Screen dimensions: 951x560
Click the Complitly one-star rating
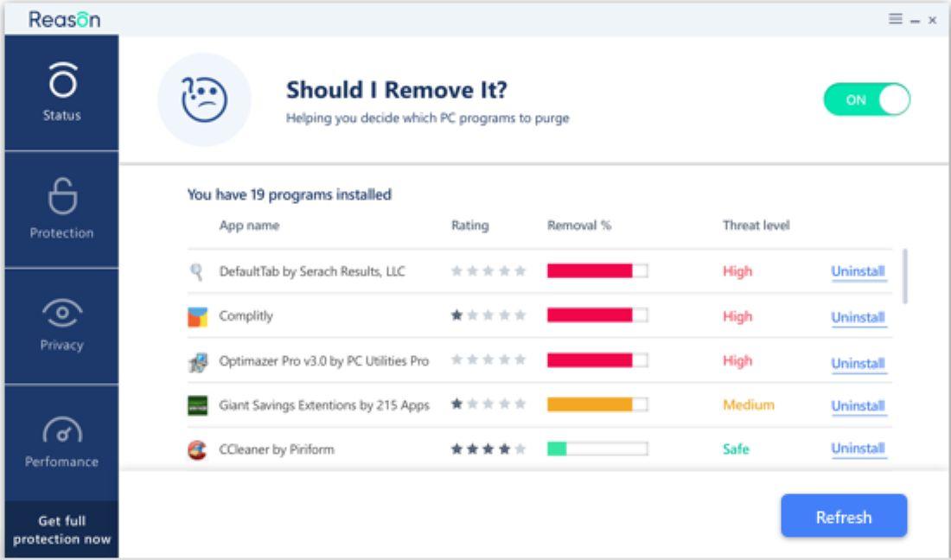coord(488,315)
